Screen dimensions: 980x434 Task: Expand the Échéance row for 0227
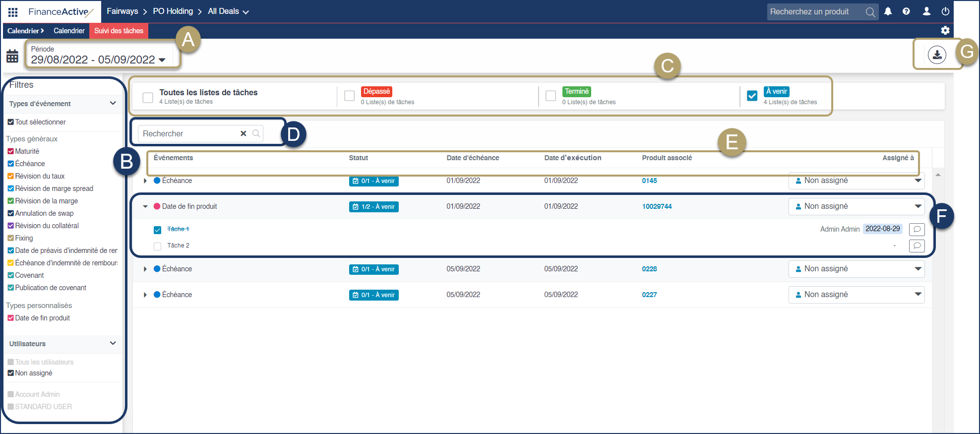click(x=145, y=295)
